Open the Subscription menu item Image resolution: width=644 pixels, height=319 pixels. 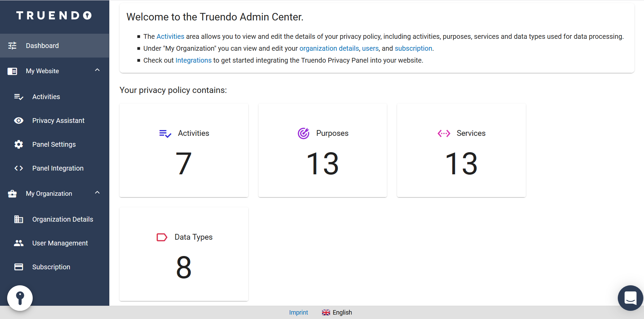(x=51, y=267)
